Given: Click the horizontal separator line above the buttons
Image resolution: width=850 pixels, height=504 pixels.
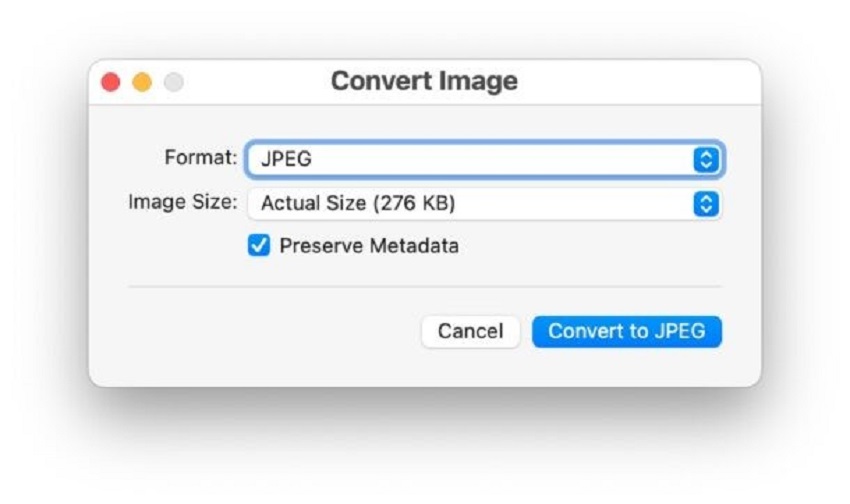Looking at the screenshot, I should click(425, 286).
